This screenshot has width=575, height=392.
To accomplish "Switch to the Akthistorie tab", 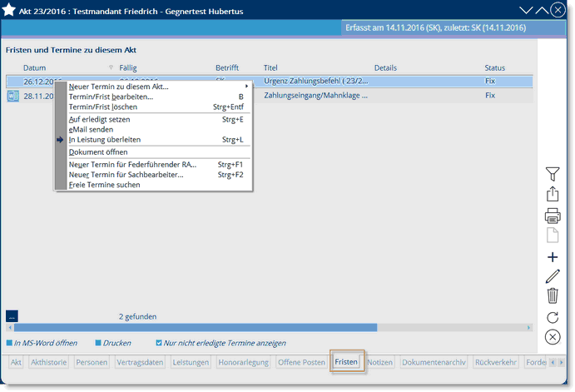I will coord(49,362).
